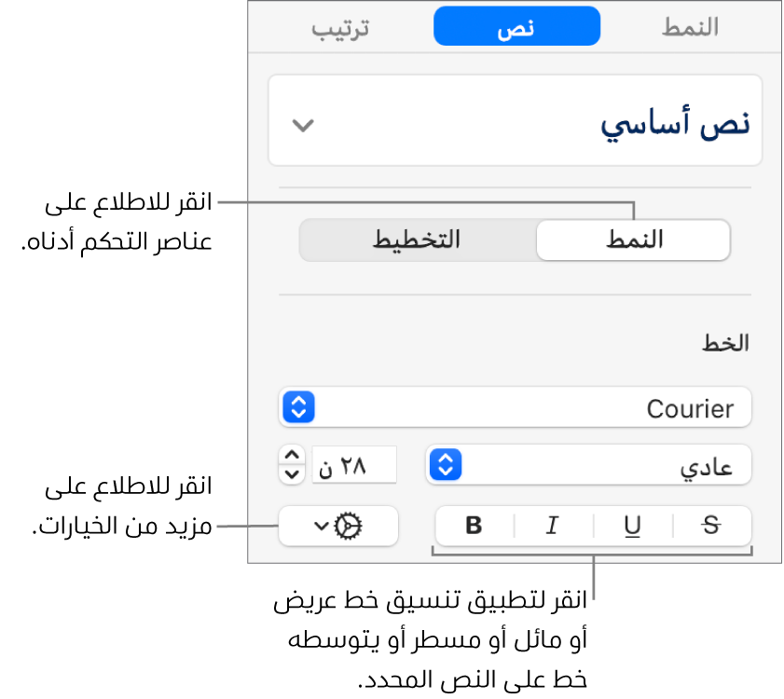784x699 pixels.
Task: Open the ترتيب tab
Action: click(x=340, y=28)
